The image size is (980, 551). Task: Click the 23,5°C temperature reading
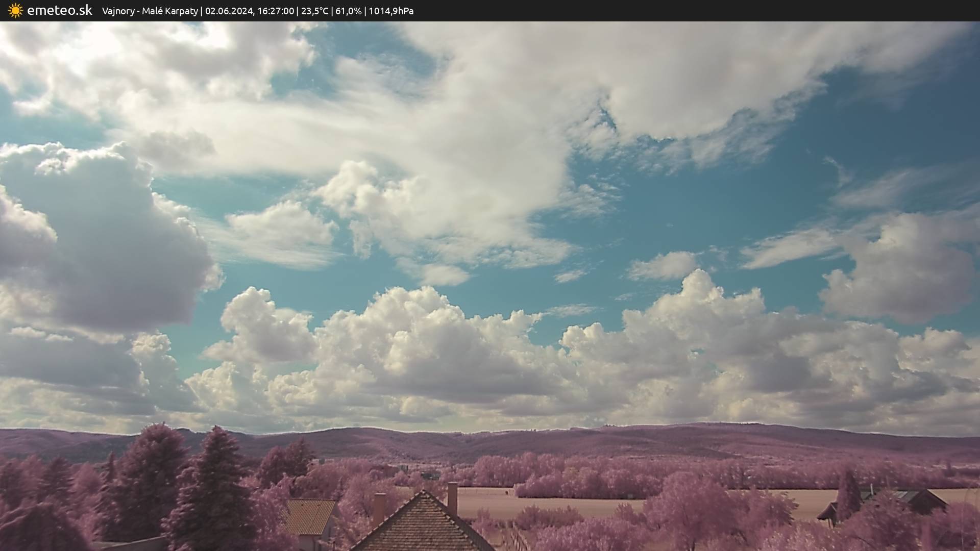pos(314,11)
